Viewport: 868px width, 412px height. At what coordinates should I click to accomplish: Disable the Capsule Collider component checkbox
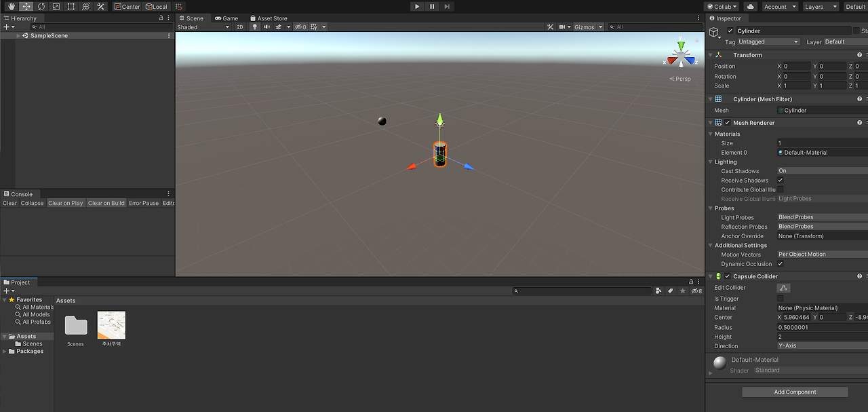(728, 276)
